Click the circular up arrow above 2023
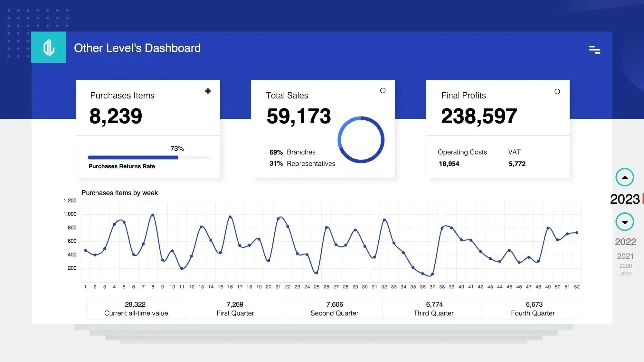 (x=625, y=177)
